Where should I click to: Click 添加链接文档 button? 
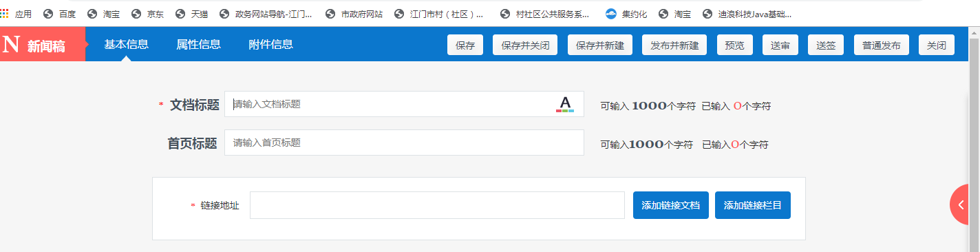coord(670,205)
